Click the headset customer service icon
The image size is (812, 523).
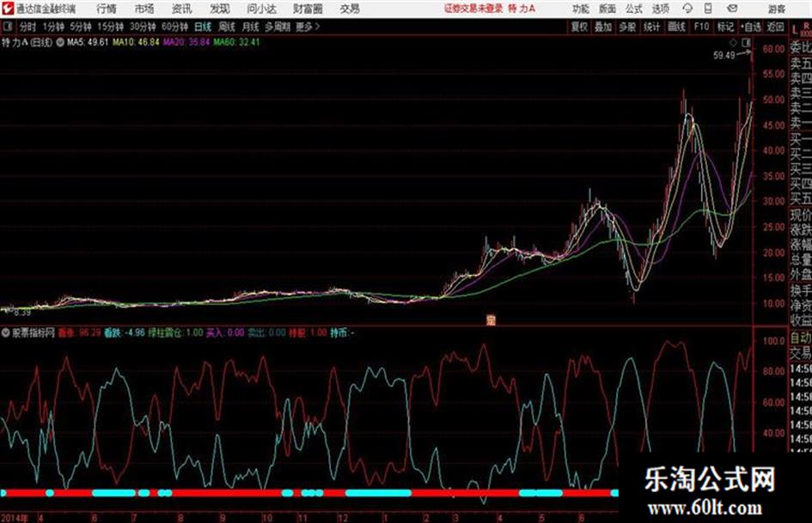click(x=687, y=9)
